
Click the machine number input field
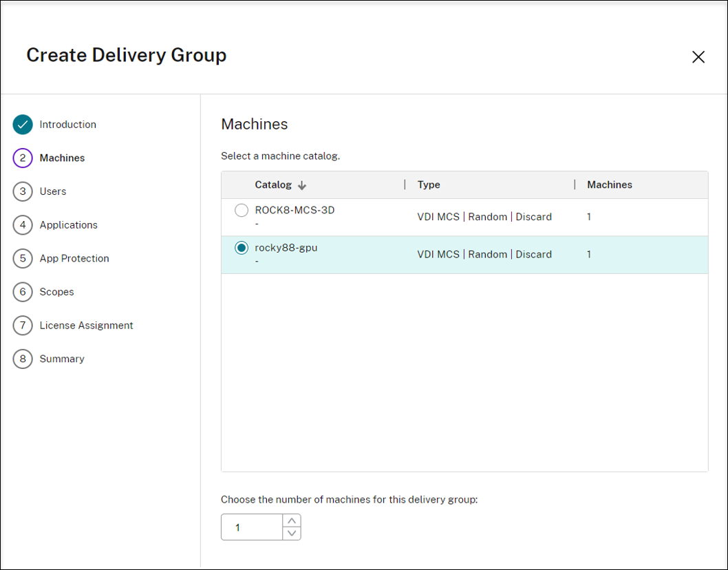tap(251, 527)
